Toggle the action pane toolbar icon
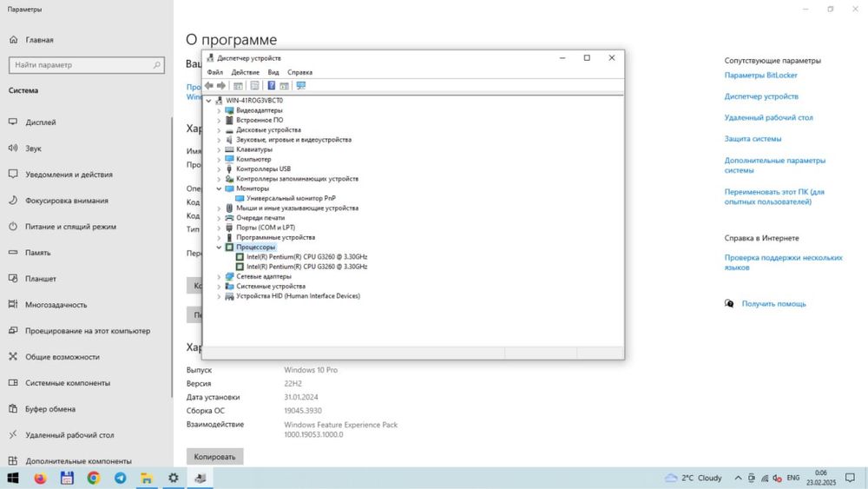 click(284, 85)
